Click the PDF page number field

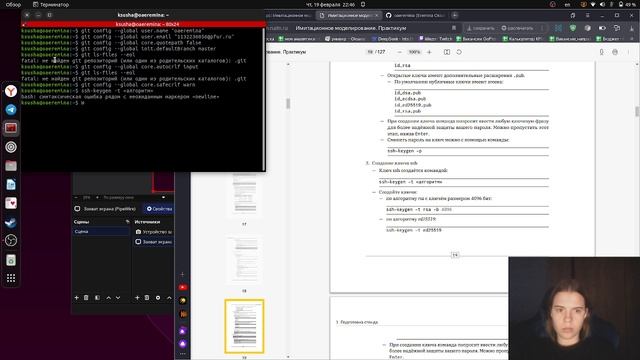point(370,52)
